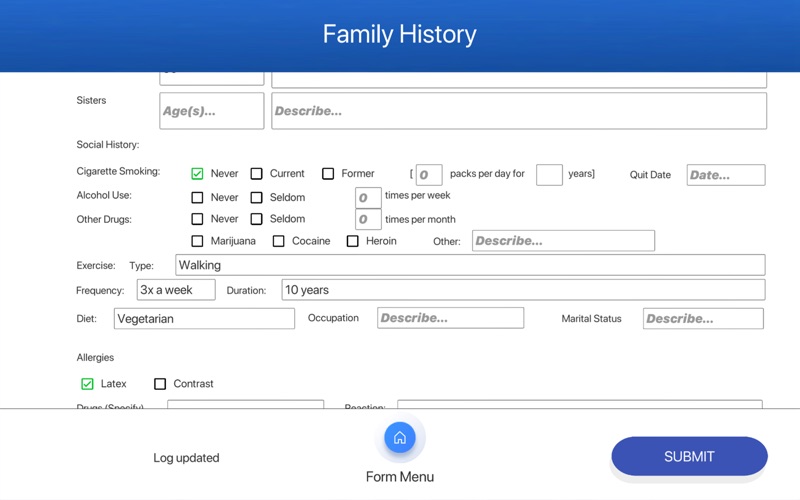Focus the Sisters Age(s) field
The image size is (800, 500).
(212, 111)
